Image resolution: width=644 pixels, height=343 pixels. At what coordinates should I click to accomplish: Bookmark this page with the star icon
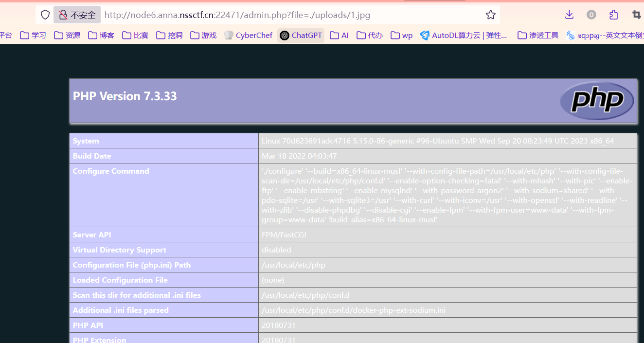click(x=491, y=15)
